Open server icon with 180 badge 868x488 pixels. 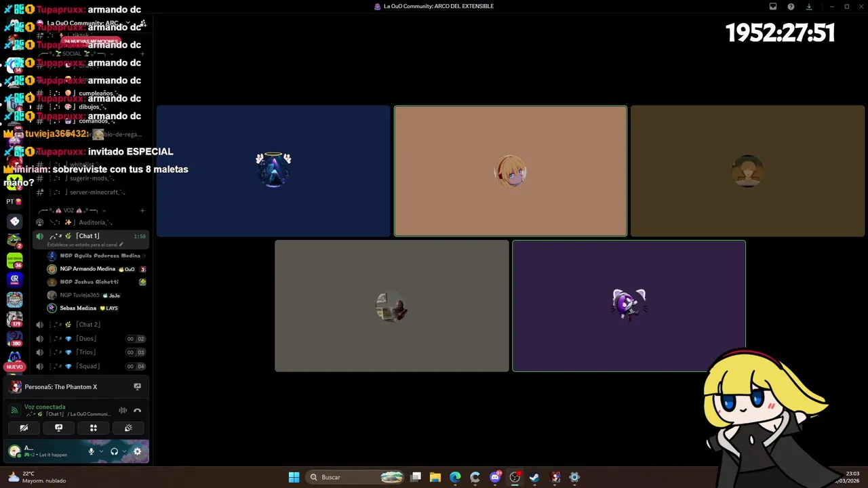pyautogui.click(x=14, y=338)
